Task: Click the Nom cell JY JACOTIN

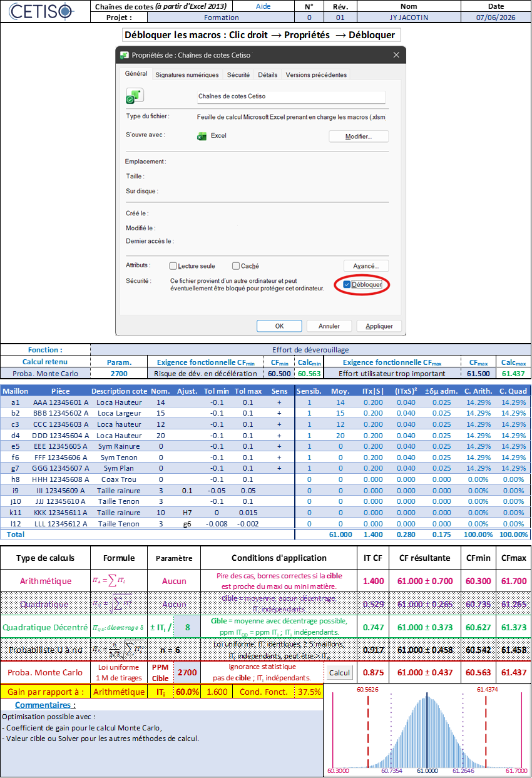Action: click(x=408, y=18)
